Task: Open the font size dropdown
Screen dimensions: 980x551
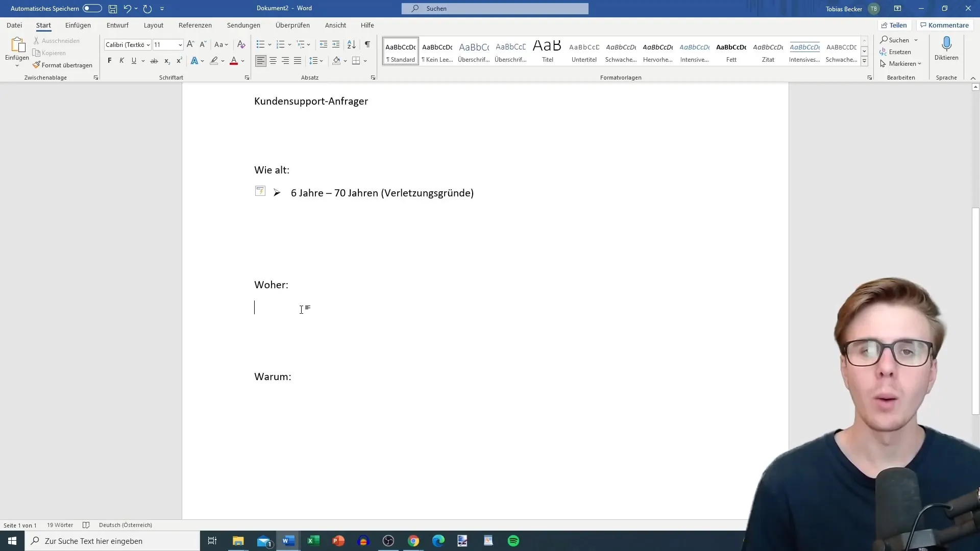Action: tap(180, 45)
